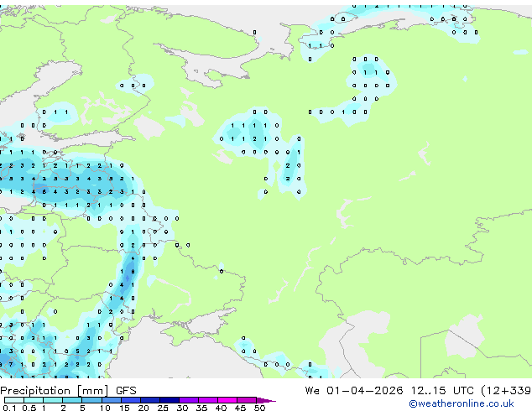Select the 40–45 mm magenta legend swatch
This screenshot has width=532, height=411.
[x=227, y=400]
